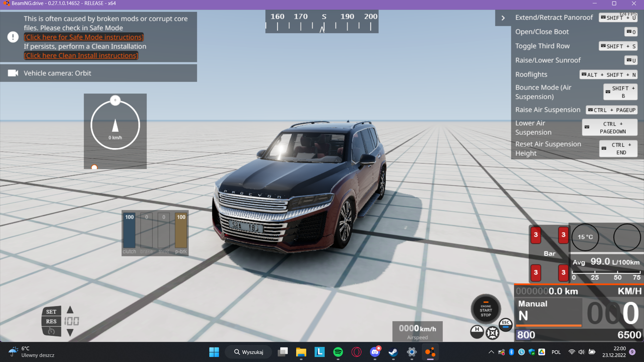Select Raise/Lower Sunroof entry
644x362 pixels.
(576, 60)
